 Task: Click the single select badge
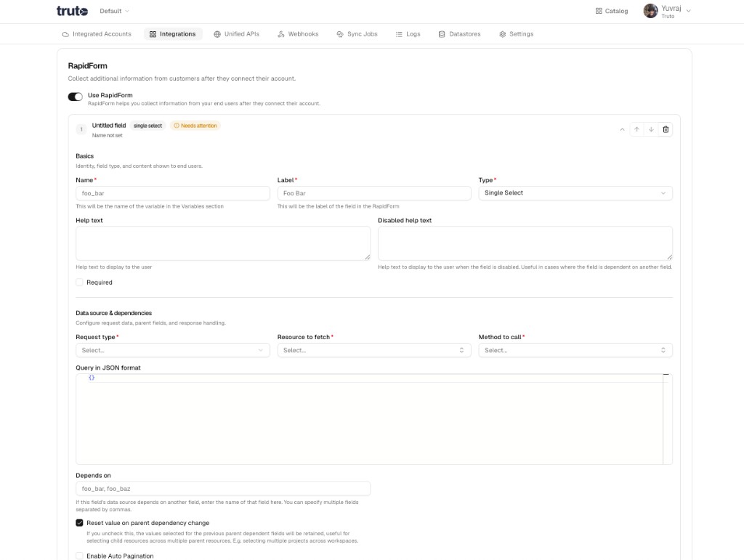point(147,126)
